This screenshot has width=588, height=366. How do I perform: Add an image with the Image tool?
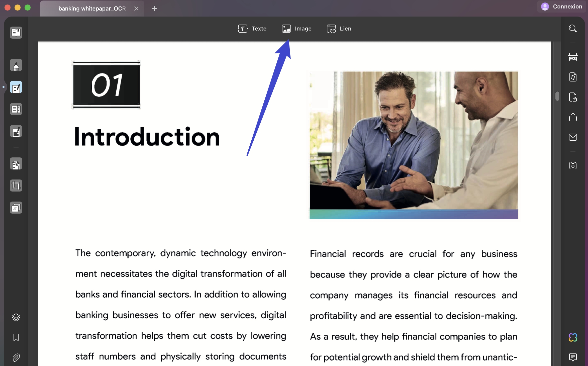point(297,29)
